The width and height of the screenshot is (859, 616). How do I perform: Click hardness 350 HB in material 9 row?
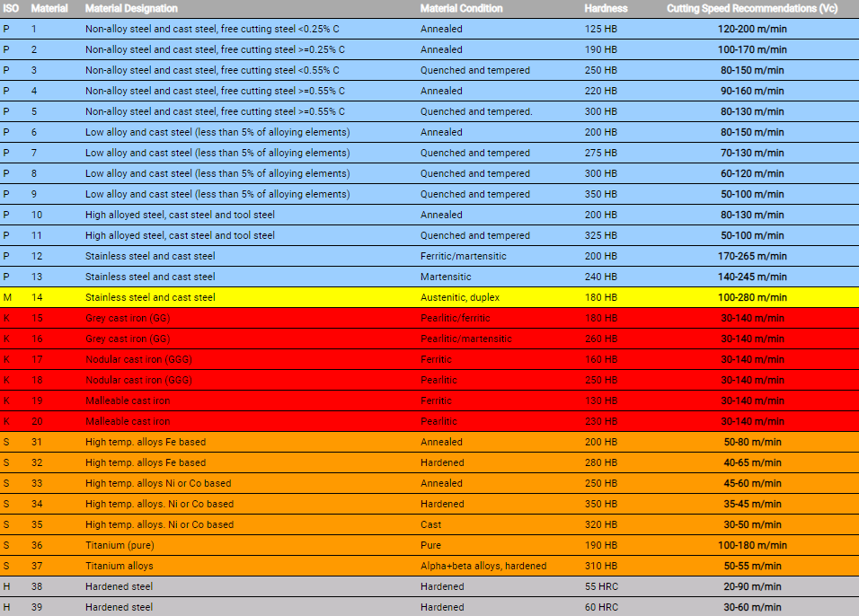[x=601, y=194]
